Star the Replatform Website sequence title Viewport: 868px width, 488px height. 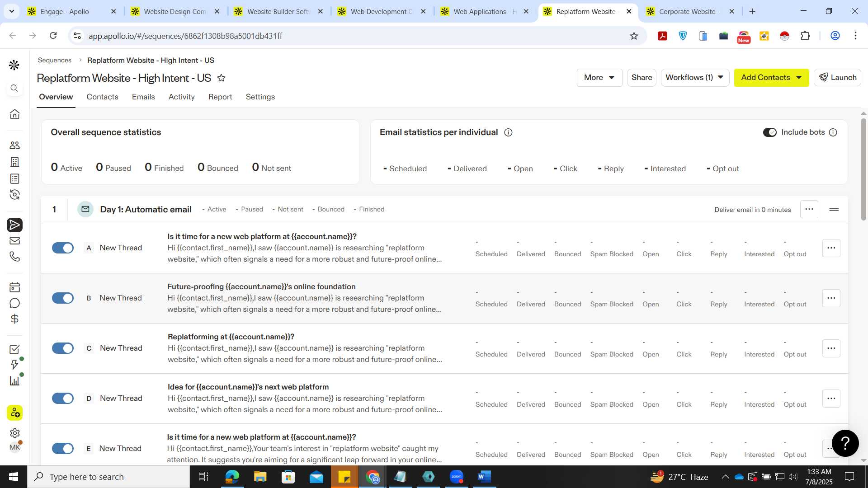(x=221, y=78)
